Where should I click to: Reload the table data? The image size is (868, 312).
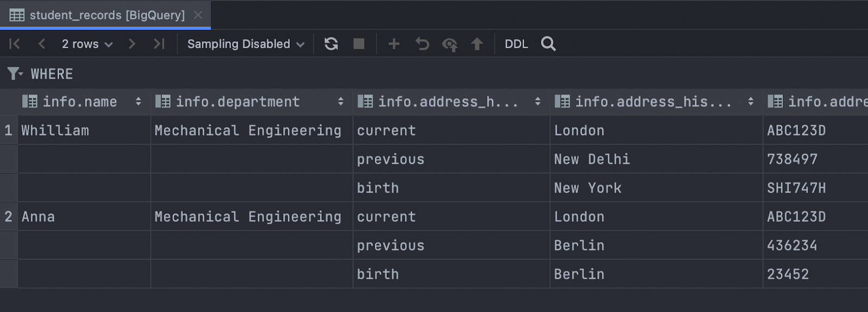point(331,44)
